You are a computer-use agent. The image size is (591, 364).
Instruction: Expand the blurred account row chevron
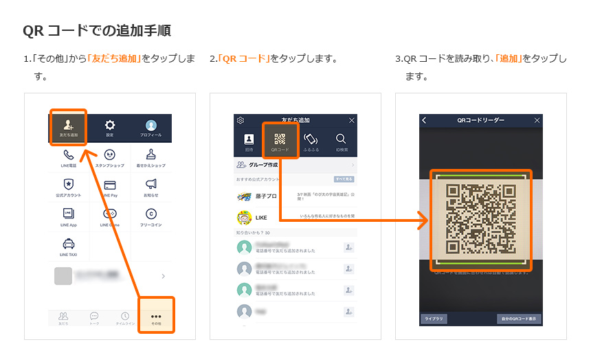pos(163,276)
